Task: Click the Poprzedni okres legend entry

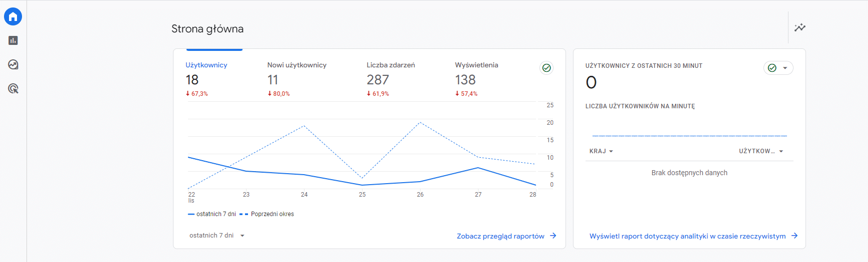Action: [x=267, y=214]
